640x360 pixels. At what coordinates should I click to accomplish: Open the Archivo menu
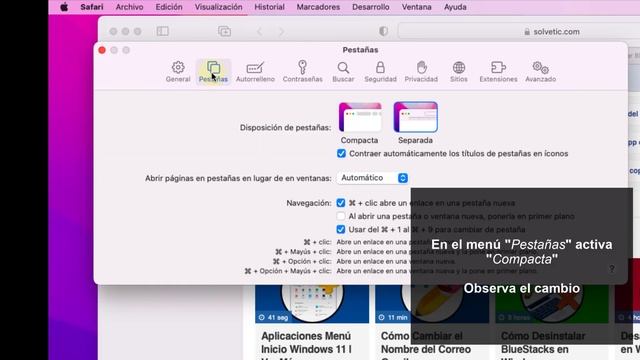click(129, 7)
